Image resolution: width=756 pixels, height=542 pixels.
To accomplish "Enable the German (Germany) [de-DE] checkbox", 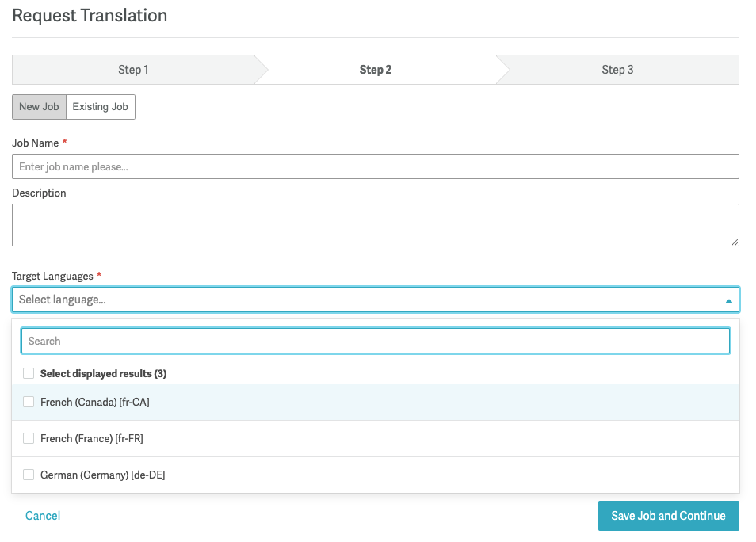I will tap(29, 475).
